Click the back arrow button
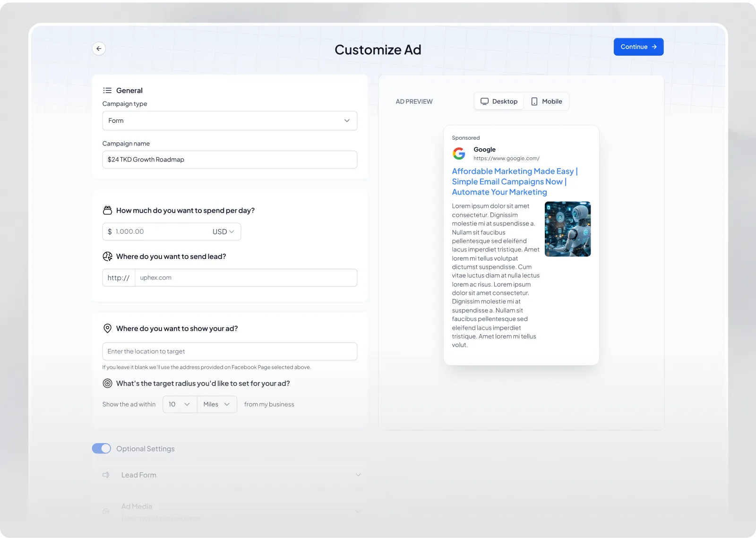The image size is (756, 538). [x=99, y=49]
